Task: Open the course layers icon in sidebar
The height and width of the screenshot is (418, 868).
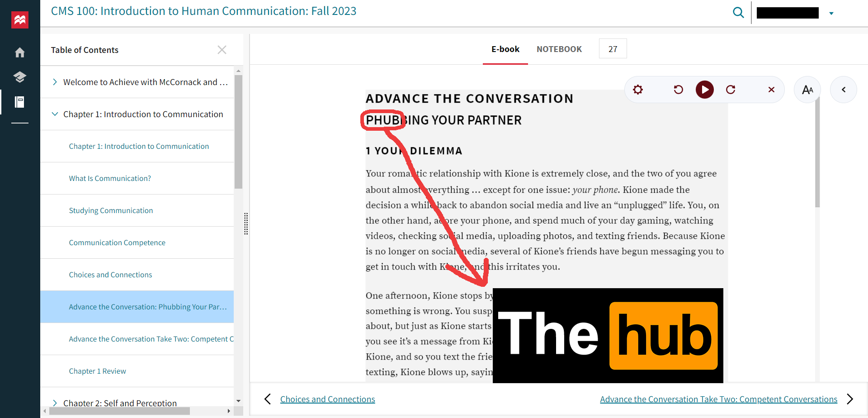Action: (20, 77)
